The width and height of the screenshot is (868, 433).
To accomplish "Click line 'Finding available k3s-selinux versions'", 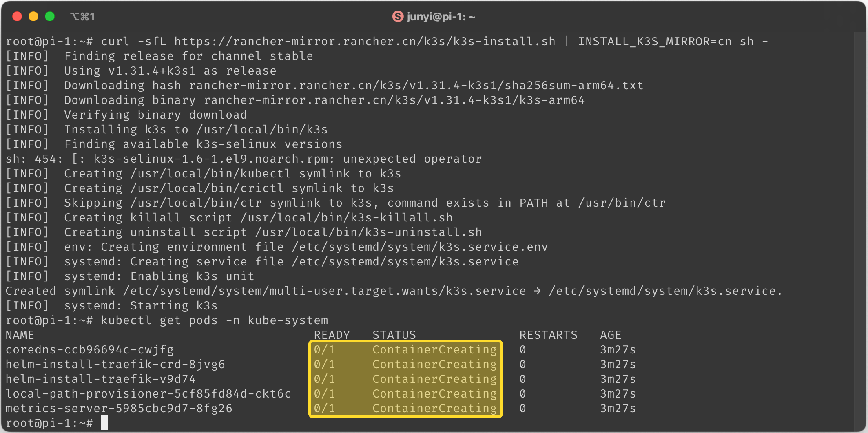I will pyautogui.click(x=203, y=144).
